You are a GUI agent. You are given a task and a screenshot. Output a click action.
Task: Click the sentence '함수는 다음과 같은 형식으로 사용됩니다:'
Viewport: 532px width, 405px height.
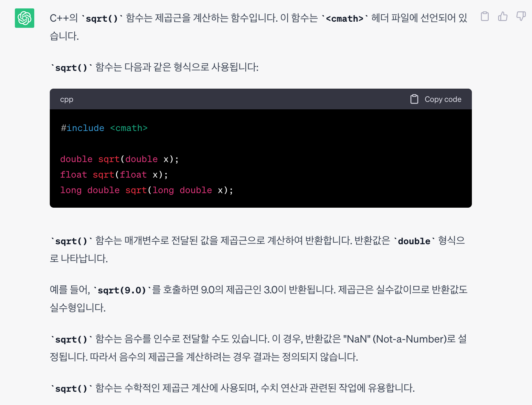(x=177, y=67)
